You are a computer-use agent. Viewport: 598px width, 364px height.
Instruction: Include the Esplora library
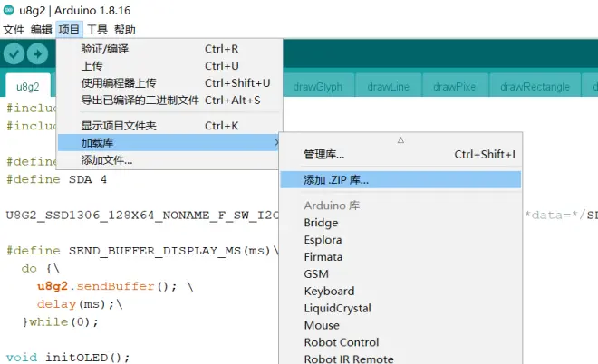pos(400,240)
